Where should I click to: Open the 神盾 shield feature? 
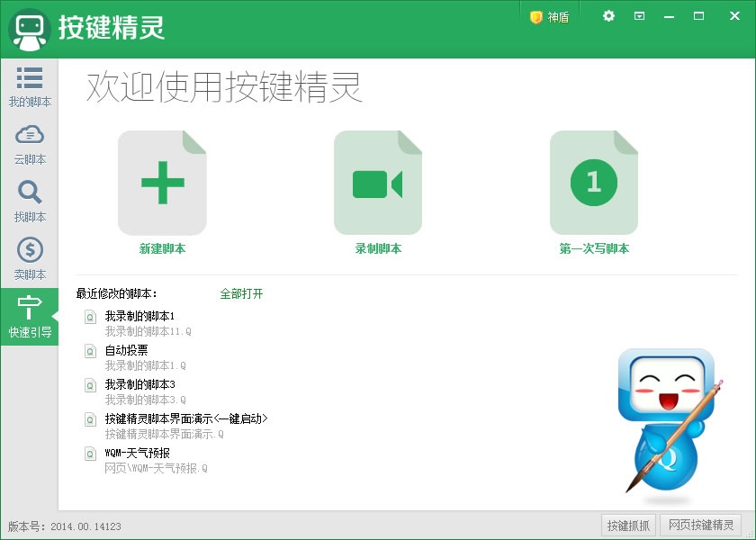[549, 17]
